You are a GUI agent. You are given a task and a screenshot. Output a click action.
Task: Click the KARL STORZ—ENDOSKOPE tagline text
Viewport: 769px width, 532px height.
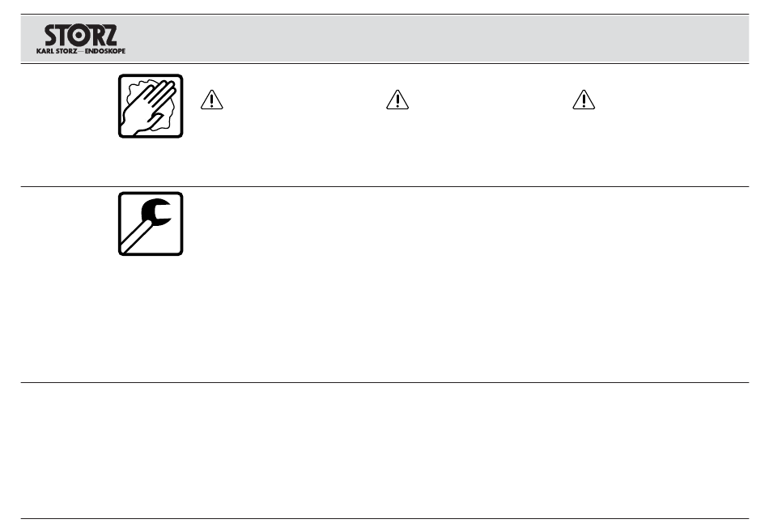point(81,51)
